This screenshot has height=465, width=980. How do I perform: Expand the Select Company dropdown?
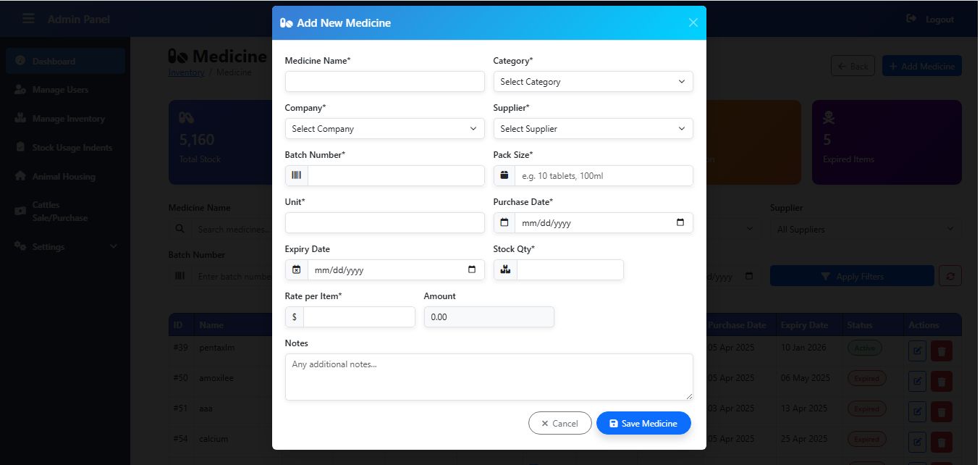tap(384, 129)
